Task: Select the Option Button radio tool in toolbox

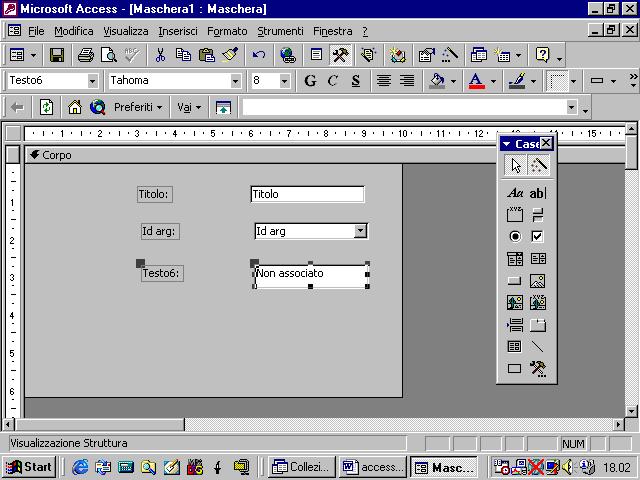Action: tap(515, 236)
